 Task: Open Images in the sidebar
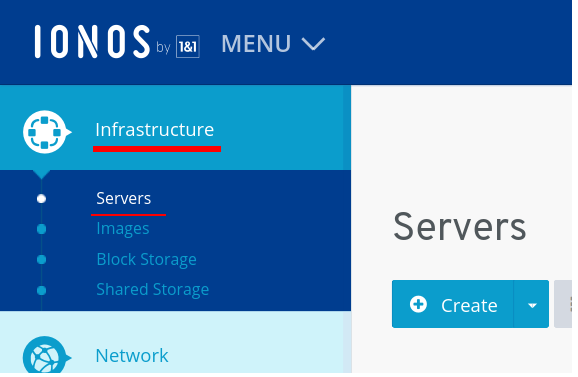[123, 228]
